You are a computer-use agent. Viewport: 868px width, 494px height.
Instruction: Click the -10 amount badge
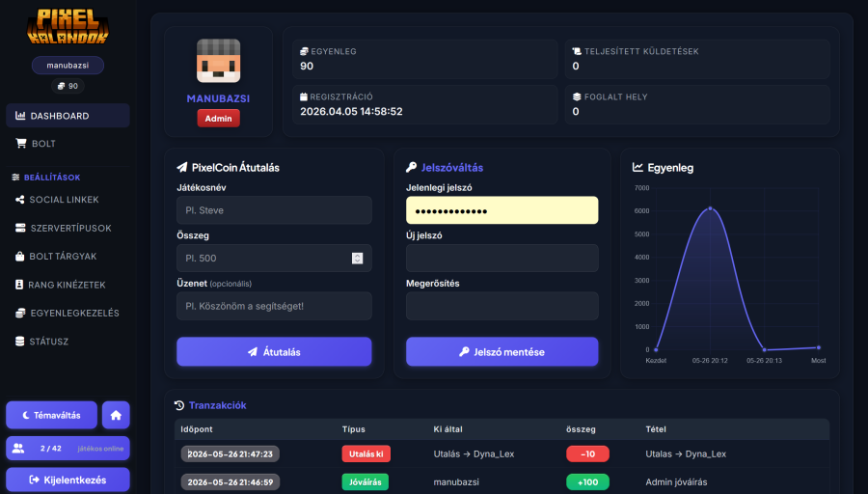tap(587, 454)
